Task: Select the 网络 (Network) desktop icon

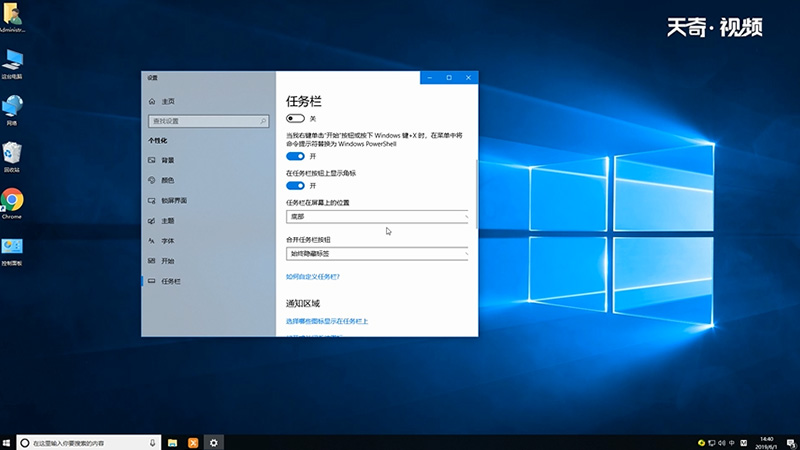Action: [12, 111]
